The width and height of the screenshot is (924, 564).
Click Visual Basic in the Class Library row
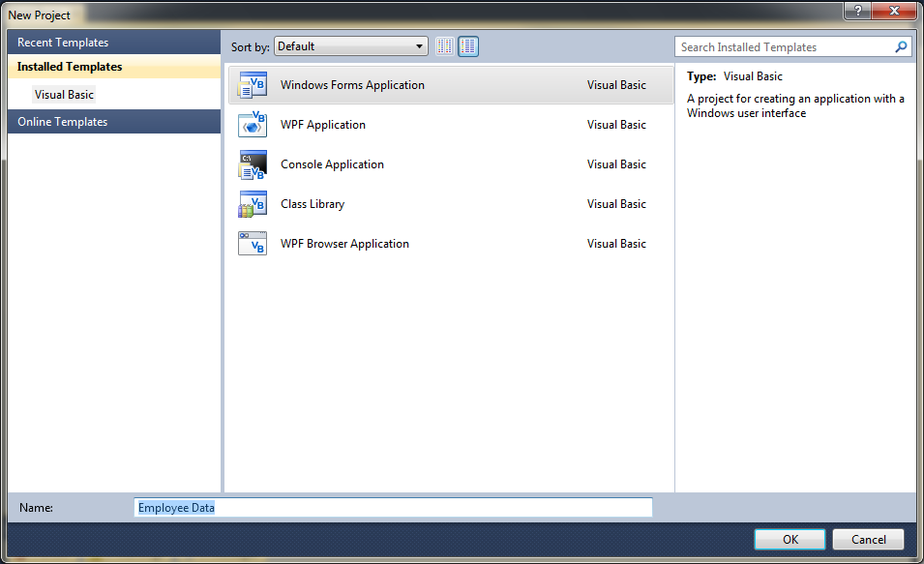[616, 204]
